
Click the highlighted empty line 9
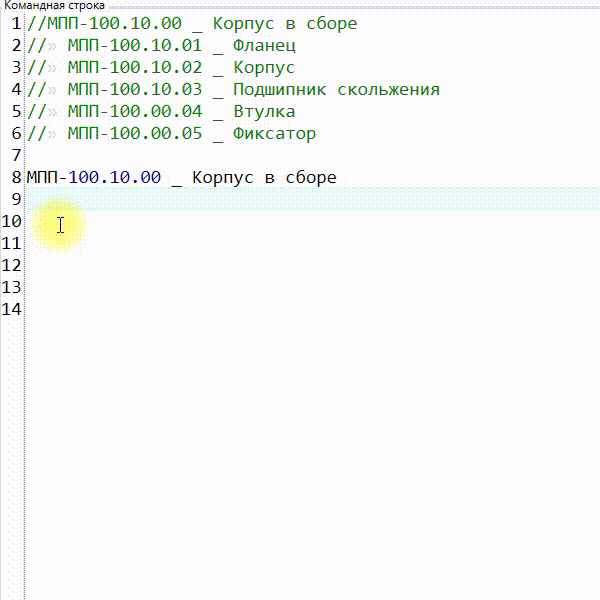(x=312, y=199)
